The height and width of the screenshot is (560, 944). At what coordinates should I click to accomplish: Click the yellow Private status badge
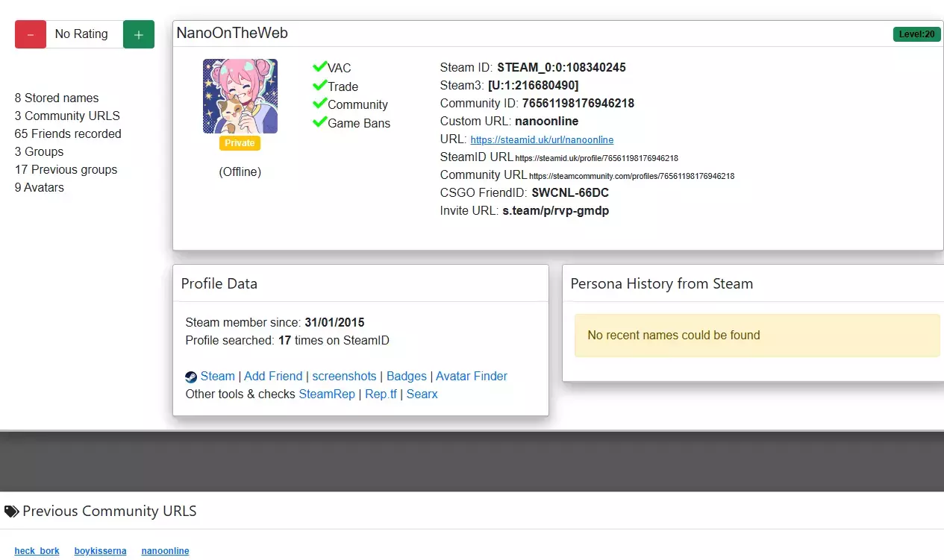(x=240, y=143)
